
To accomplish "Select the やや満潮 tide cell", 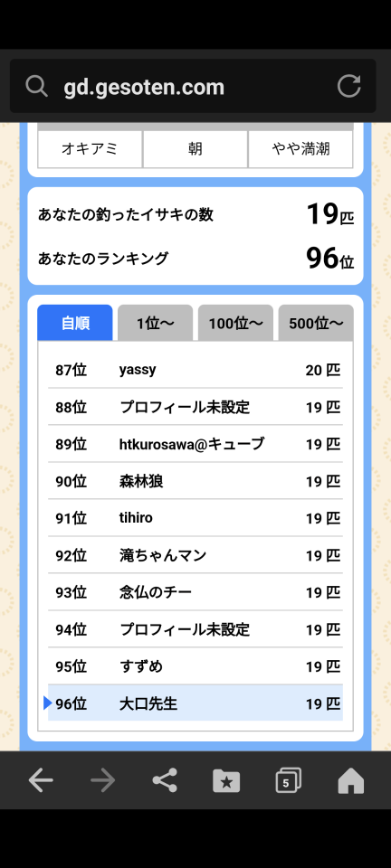I will point(300,149).
